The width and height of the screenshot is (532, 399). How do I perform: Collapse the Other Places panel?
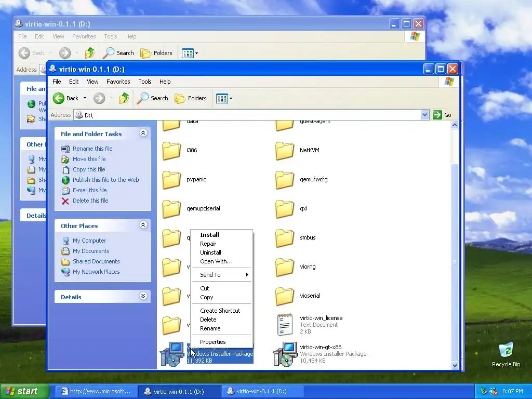click(x=143, y=225)
